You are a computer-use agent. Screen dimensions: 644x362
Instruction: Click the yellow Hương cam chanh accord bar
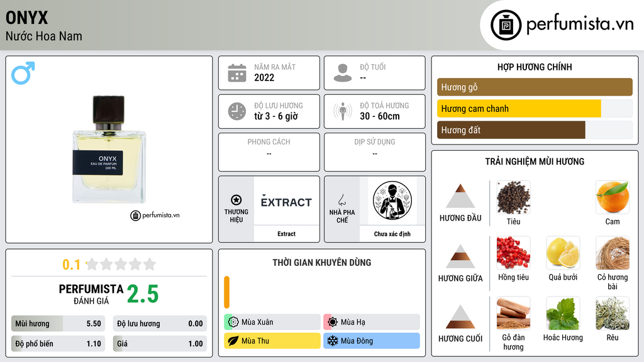pyautogui.click(x=519, y=109)
